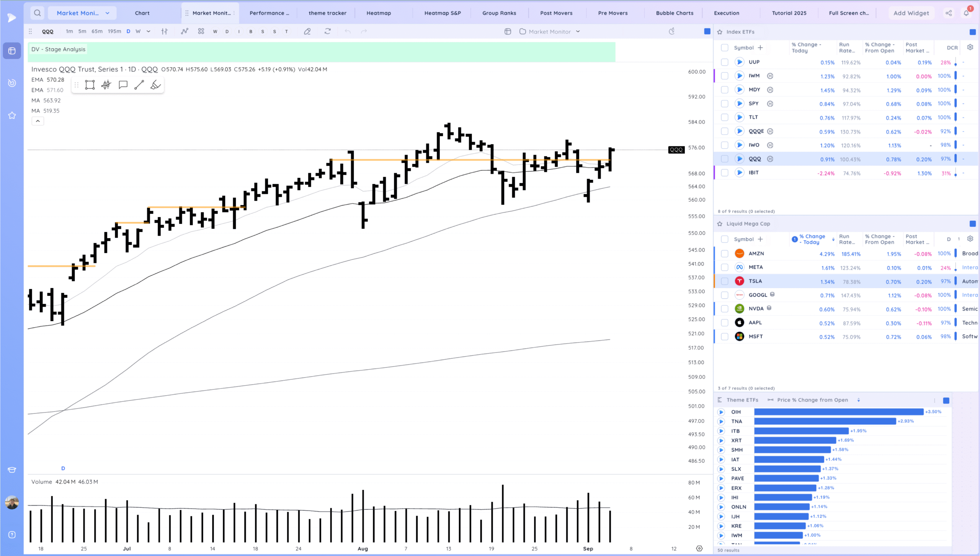The image size is (980, 556).
Task: Switch to the Group Ranks tab
Action: click(499, 13)
